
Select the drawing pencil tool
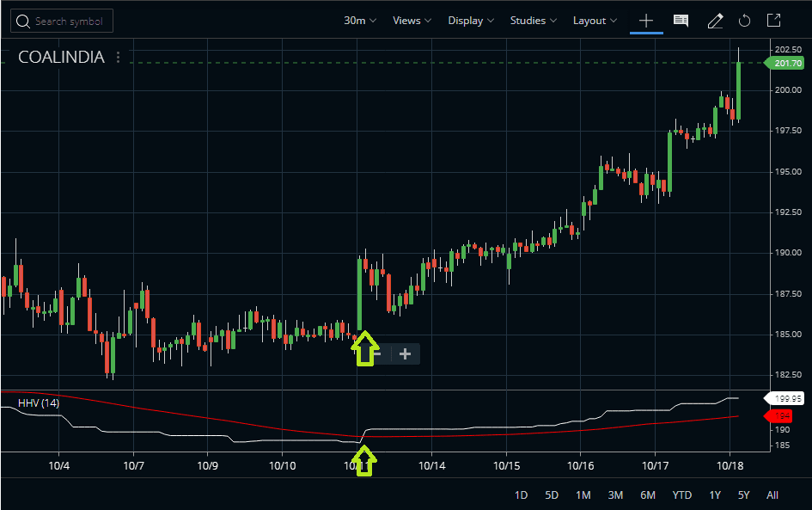tap(715, 20)
